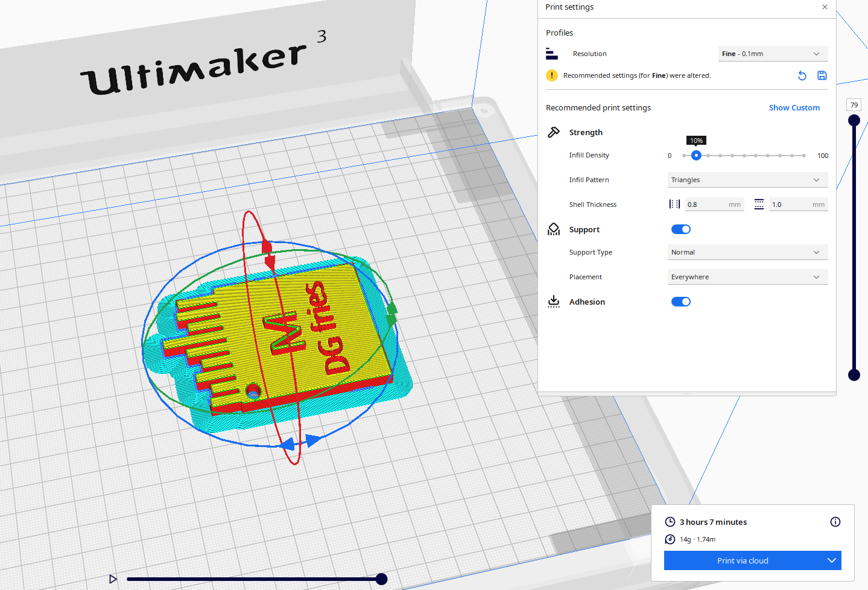Open the Placement dropdown set to Everywhere

[747, 276]
